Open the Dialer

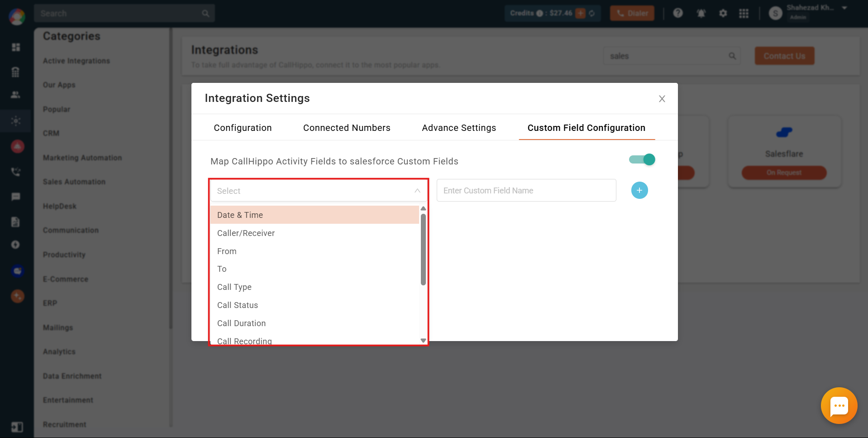(x=632, y=13)
